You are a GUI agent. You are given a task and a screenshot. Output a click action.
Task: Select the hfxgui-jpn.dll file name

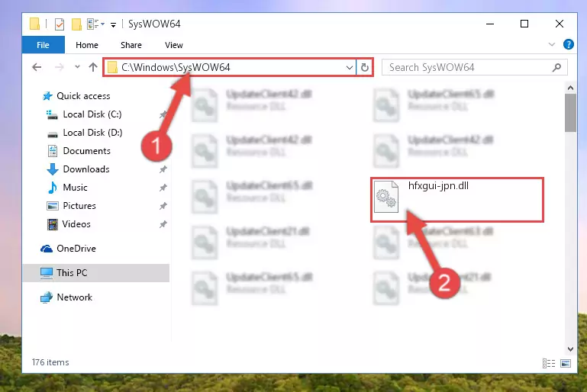click(438, 186)
